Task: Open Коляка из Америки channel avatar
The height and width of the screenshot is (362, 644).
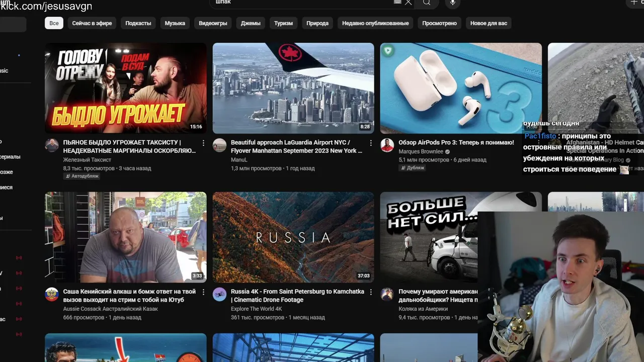Action: coord(387,294)
